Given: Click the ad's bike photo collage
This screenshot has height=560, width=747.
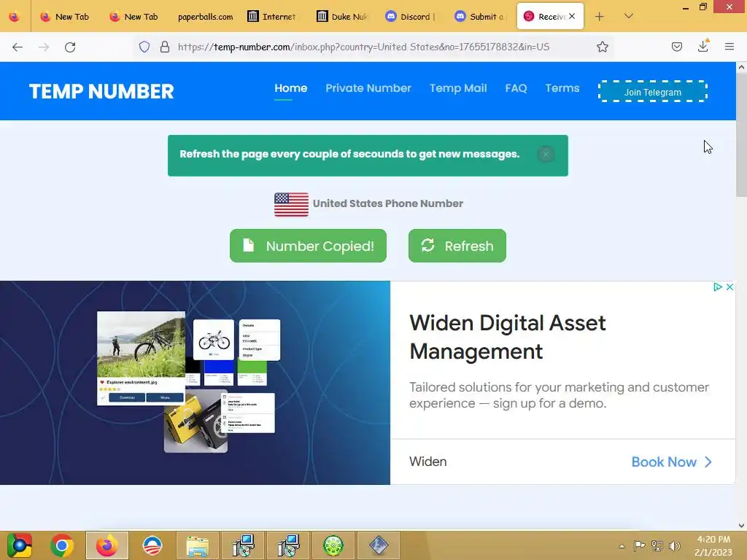Looking at the screenshot, I should (189, 382).
